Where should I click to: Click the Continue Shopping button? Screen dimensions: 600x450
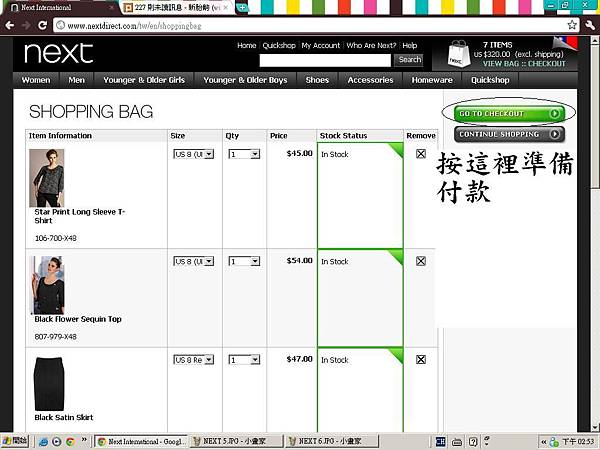click(509, 134)
